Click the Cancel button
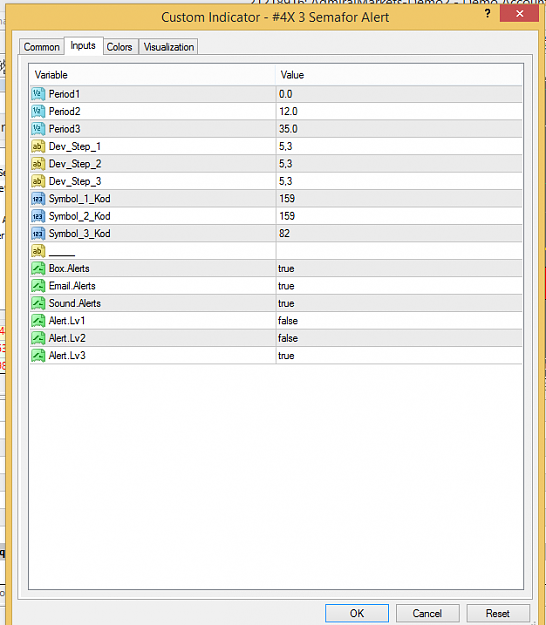The height and width of the screenshot is (625, 546). (x=427, y=613)
